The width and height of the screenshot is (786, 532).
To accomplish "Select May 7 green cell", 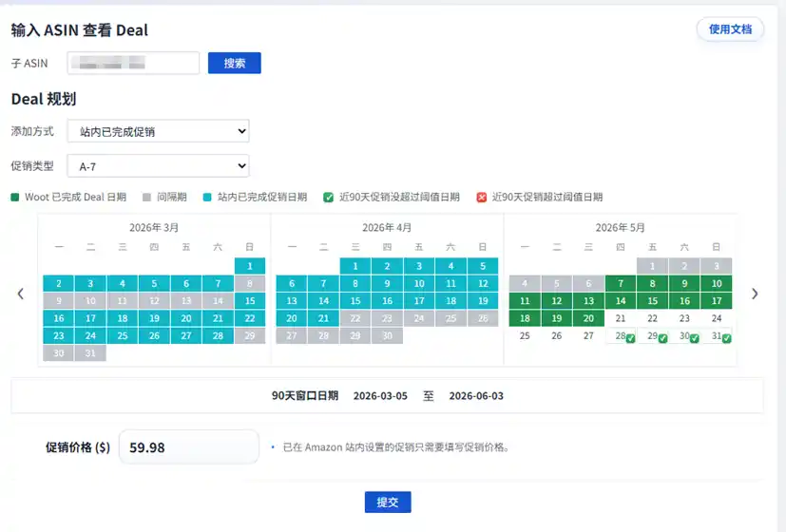I will 621,283.
